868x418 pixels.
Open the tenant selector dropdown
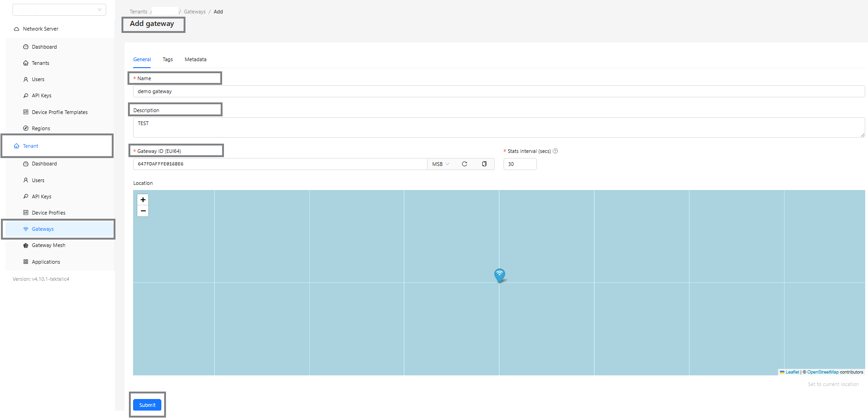click(59, 9)
